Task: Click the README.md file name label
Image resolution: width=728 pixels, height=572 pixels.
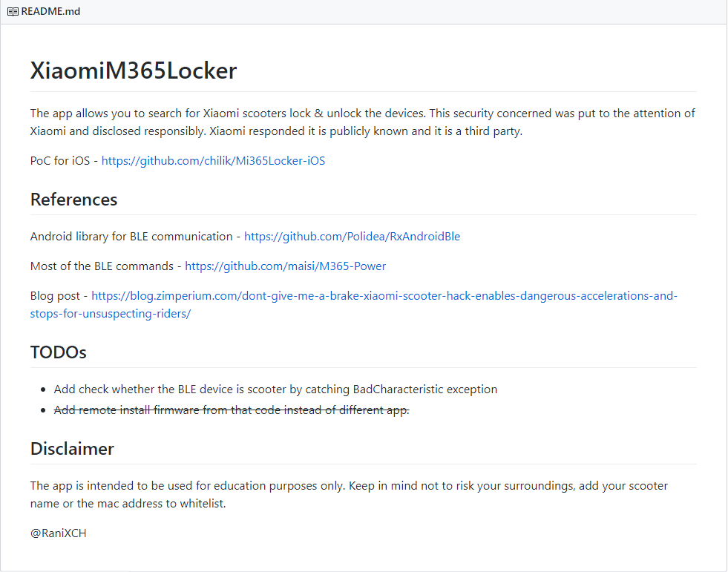Action: point(50,12)
